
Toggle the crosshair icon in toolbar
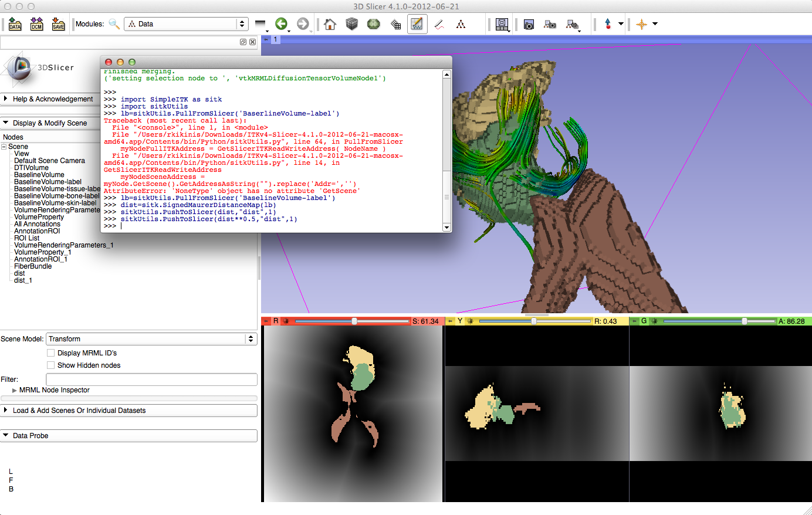[x=641, y=24]
